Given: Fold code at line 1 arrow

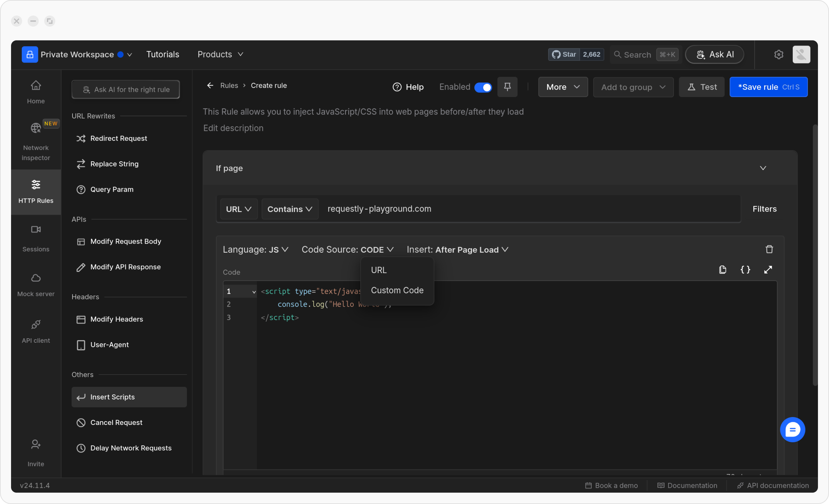Looking at the screenshot, I should tap(254, 292).
